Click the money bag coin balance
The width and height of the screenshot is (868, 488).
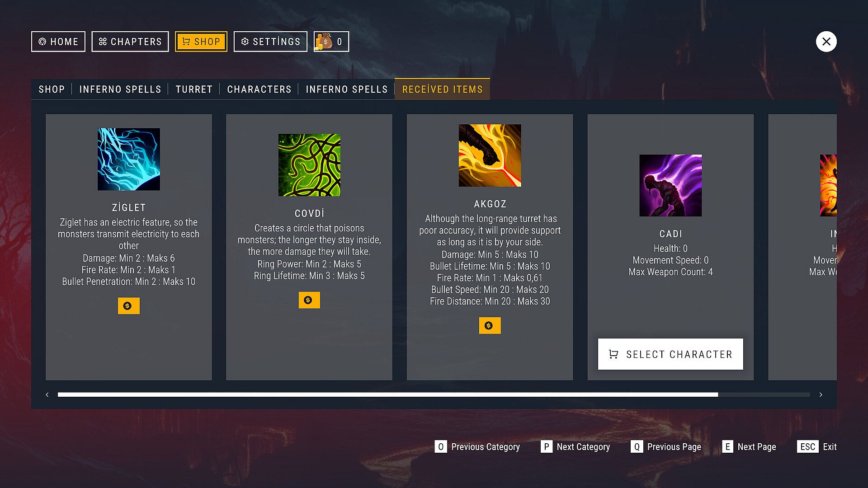[331, 42]
